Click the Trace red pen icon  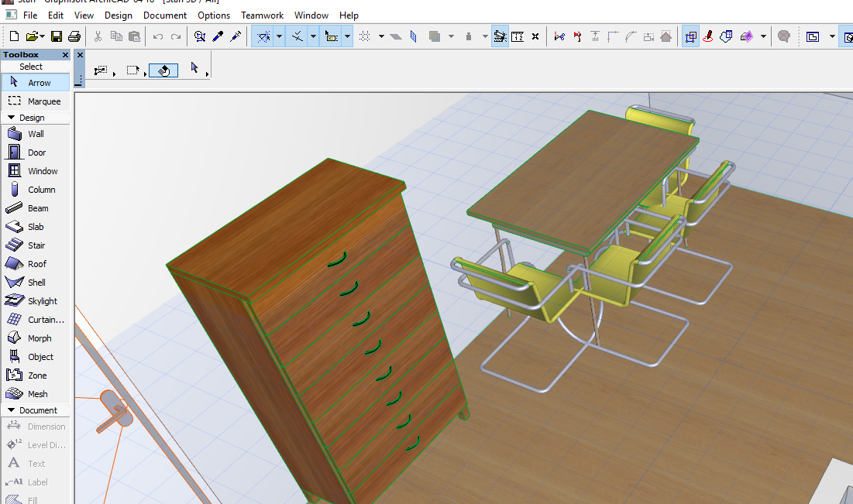pyautogui.click(x=708, y=36)
